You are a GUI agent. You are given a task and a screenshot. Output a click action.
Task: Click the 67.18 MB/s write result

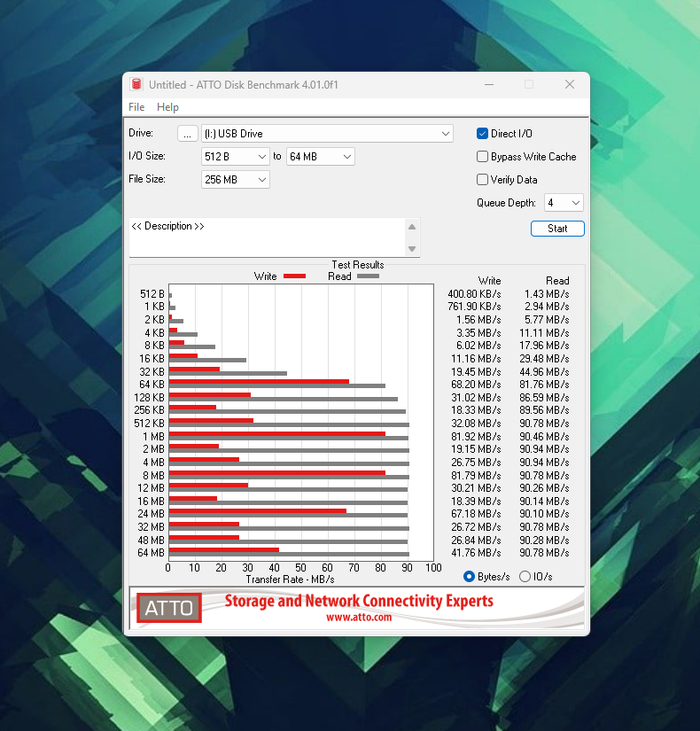[476, 514]
